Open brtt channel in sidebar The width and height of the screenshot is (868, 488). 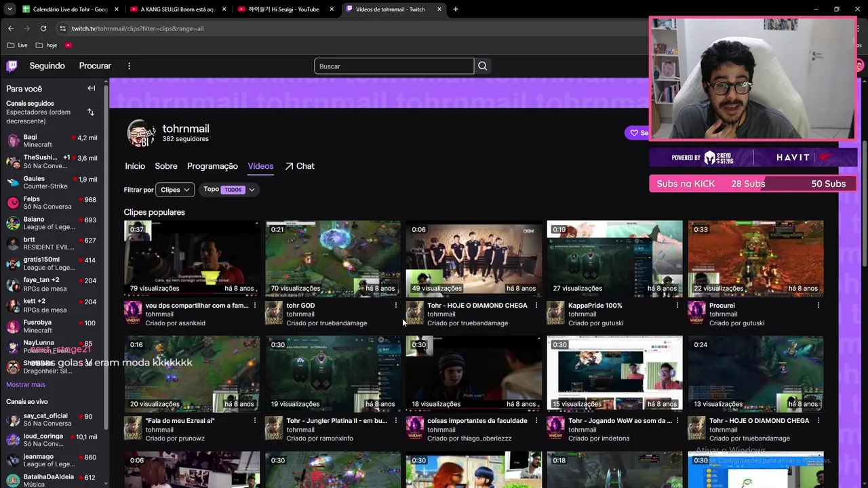tap(52, 244)
